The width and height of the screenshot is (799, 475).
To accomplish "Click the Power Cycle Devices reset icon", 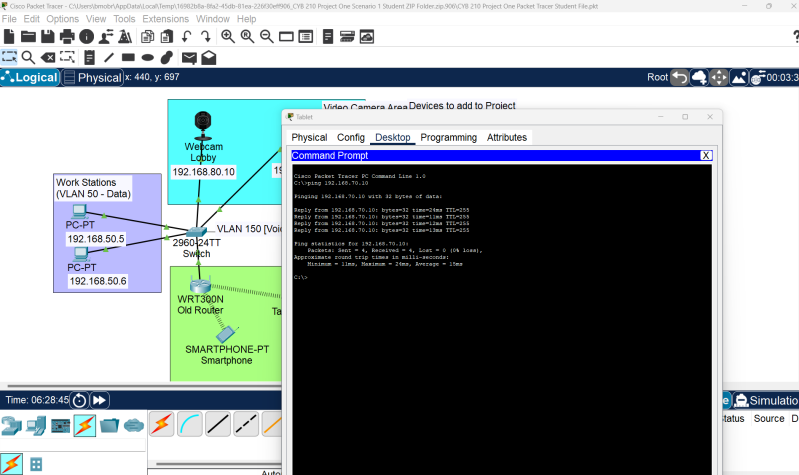I will pyautogui.click(x=78, y=399).
